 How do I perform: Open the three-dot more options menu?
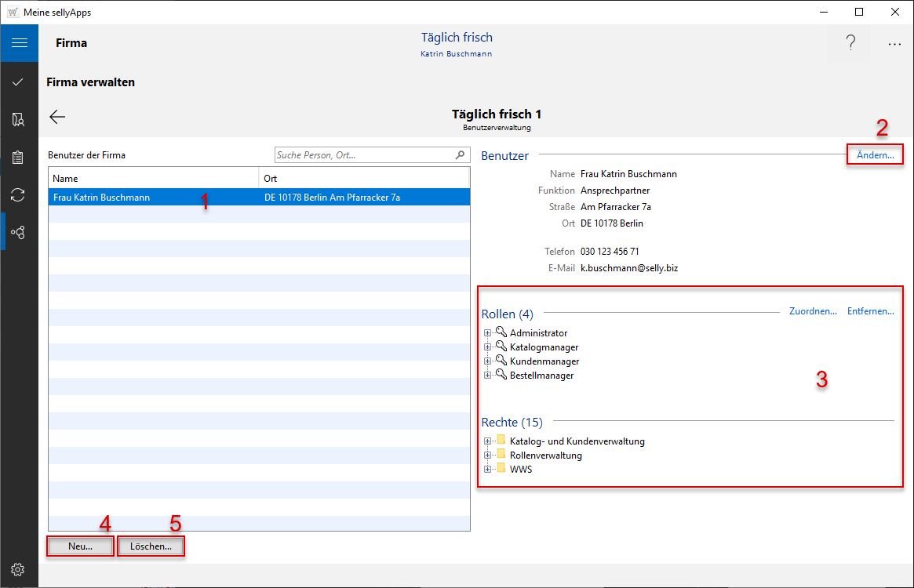[894, 45]
